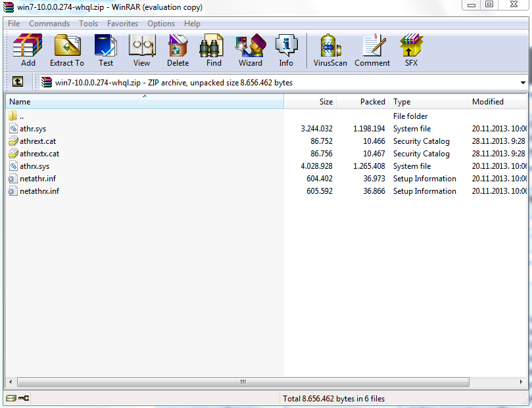Click the File folder type text
The height and width of the screenshot is (408, 532).
pos(410,116)
